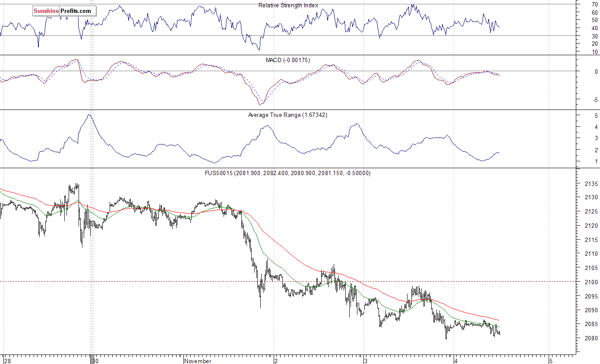Select the MACD 0 axis label

(x=596, y=72)
